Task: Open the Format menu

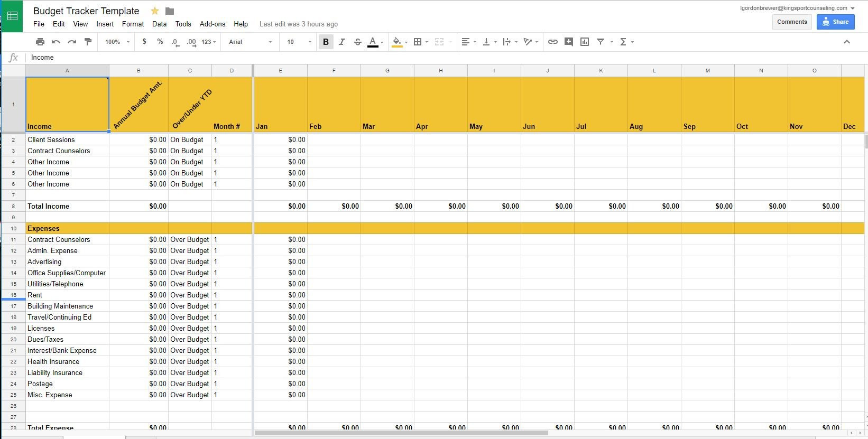Action: tap(133, 24)
